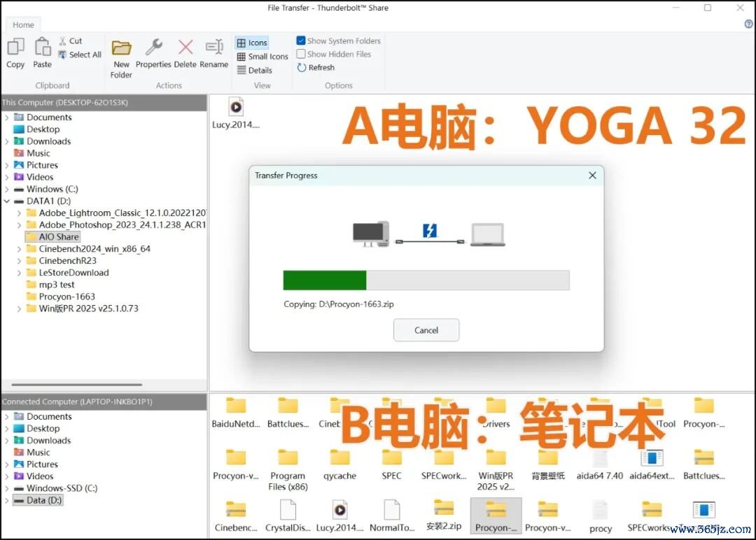This screenshot has height=540, width=756.
Task: Open the Home ribbon tab
Action: pyautogui.click(x=23, y=24)
